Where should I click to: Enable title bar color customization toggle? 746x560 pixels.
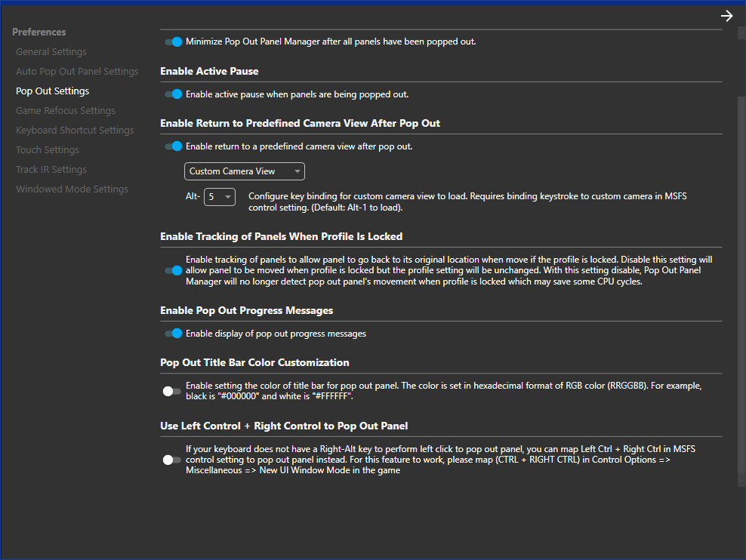(x=172, y=391)
